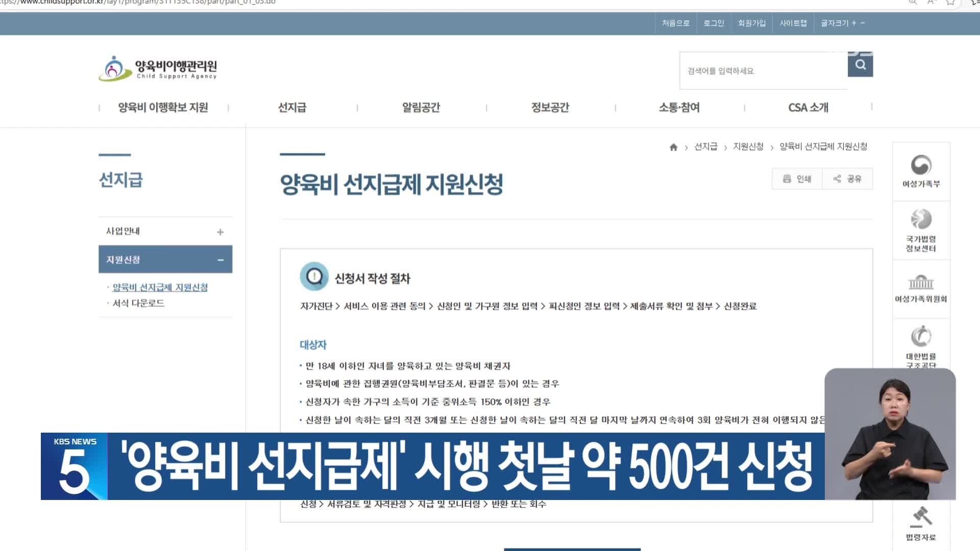Click the 처음으로 top link

click(676, 23)
